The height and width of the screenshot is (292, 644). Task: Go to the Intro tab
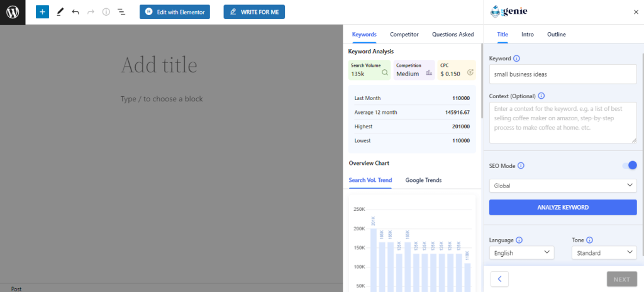pyautogui.click(x=528, y=35)
